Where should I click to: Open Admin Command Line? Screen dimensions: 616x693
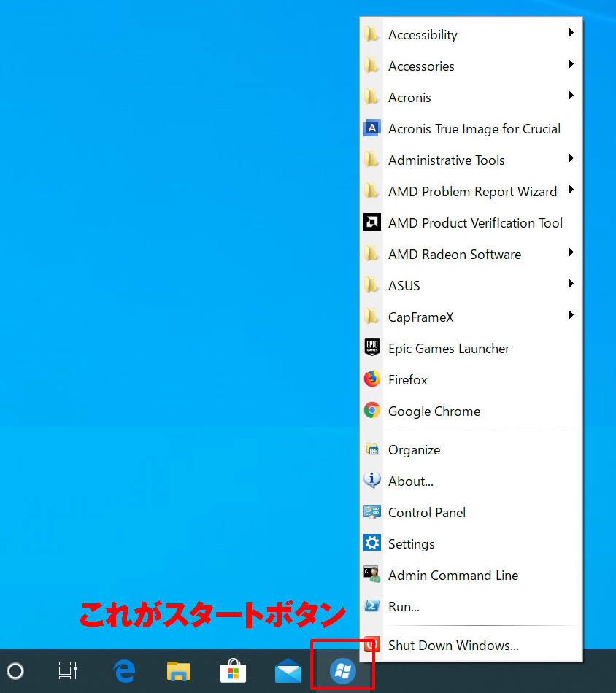471,576
